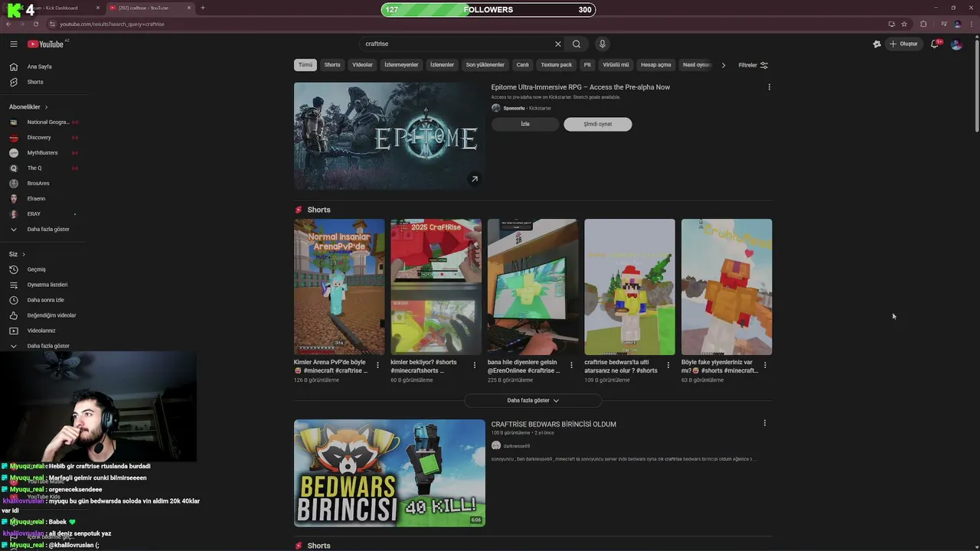Open 'Normal insanlar ArenaPvP'de' short thumbnail

tap(339, 287)
